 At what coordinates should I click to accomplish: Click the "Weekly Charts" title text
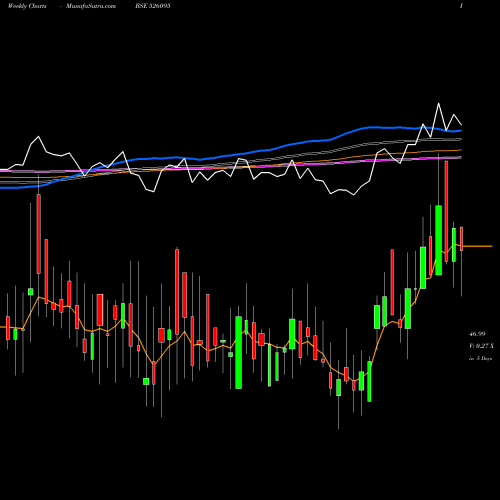click(x=27, y=6)
